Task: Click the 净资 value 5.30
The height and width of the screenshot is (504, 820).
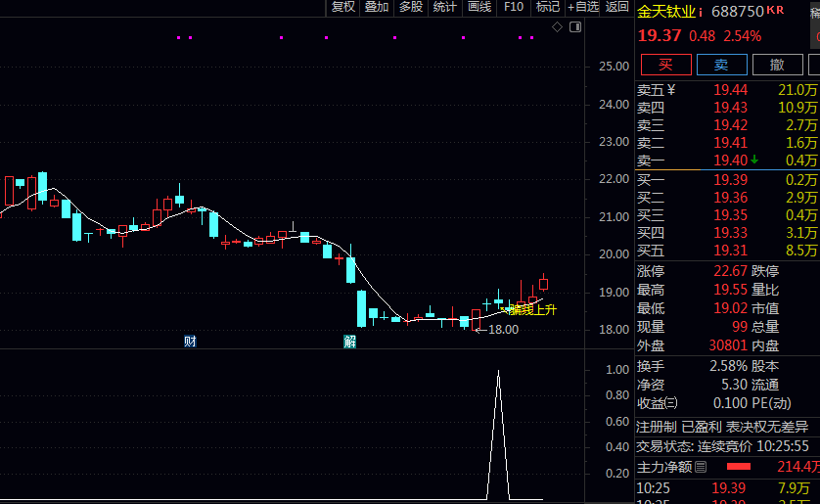Action: tap(734, 385)
